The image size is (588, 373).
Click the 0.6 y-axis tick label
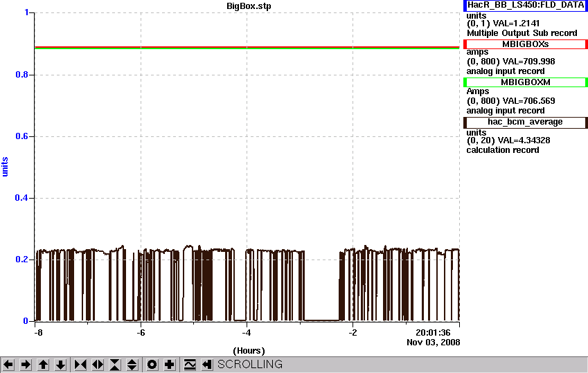pos(21,136)
